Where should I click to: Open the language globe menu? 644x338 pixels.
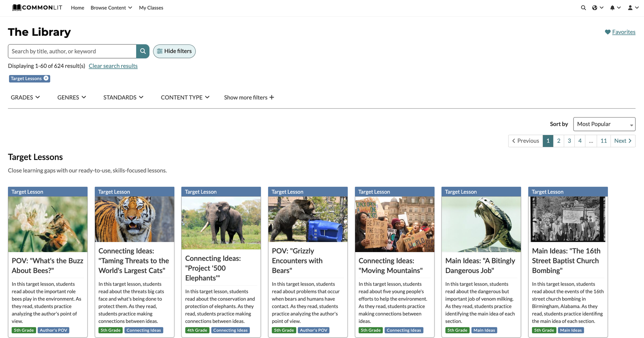tap(598, 8)
